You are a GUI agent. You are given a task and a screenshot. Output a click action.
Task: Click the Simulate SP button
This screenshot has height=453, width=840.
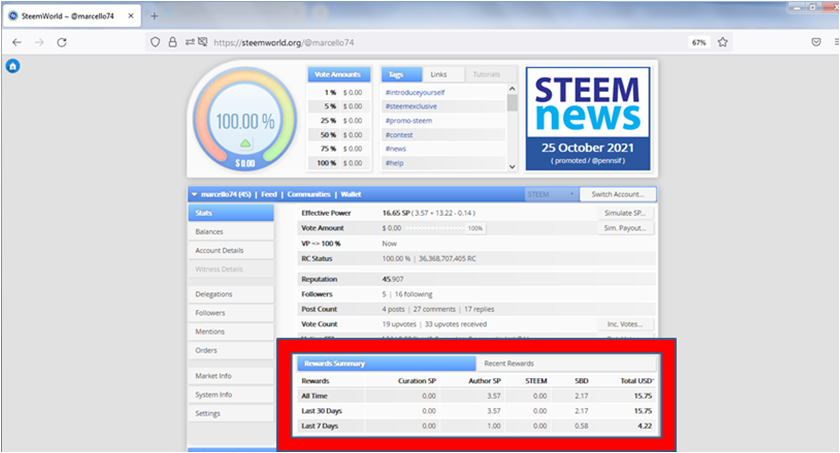pos(625,213)
